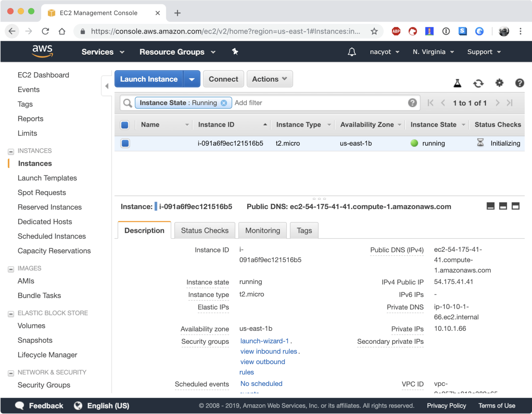This screenshot has width=532, height=414.
Task: Click the experiments flask icon
Action: tap(458, 83)
